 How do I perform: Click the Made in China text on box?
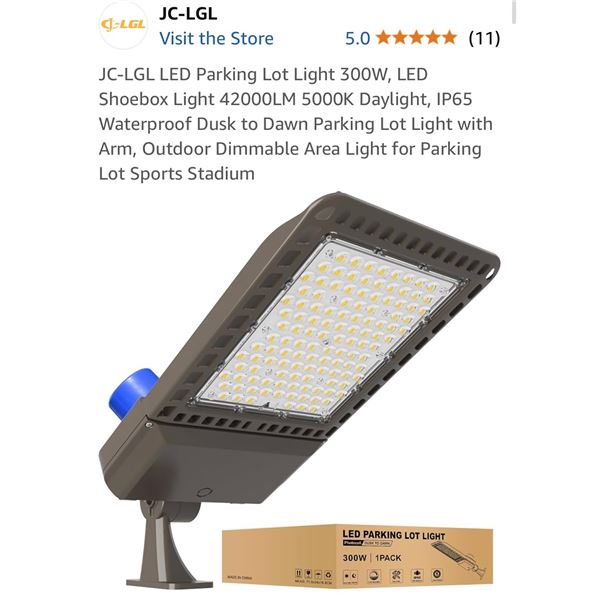(x=240, y=578)
